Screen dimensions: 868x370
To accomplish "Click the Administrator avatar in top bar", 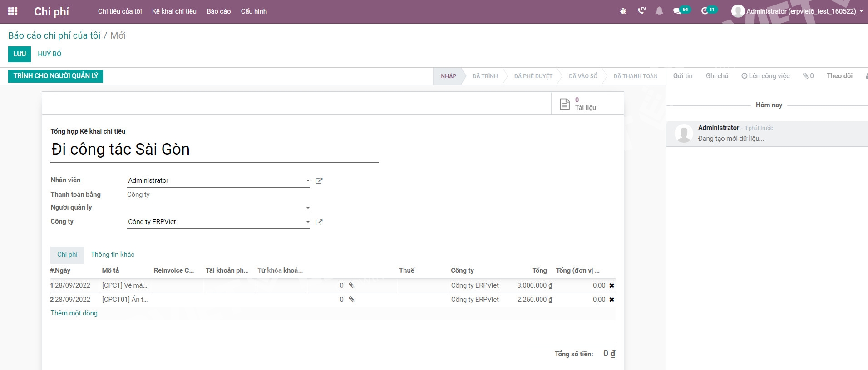I will tap(738, 11).
